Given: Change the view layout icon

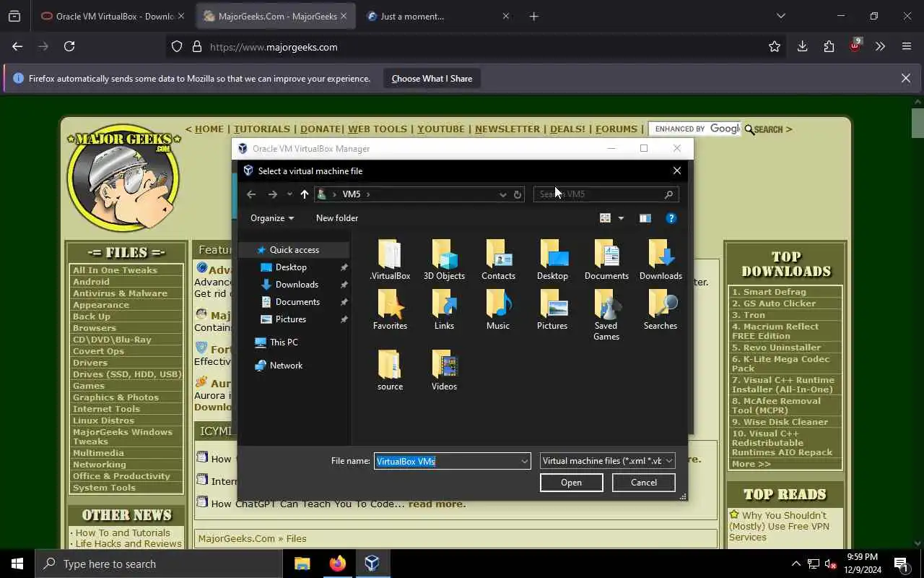Looking at the screenshot, I should point(605,218).
